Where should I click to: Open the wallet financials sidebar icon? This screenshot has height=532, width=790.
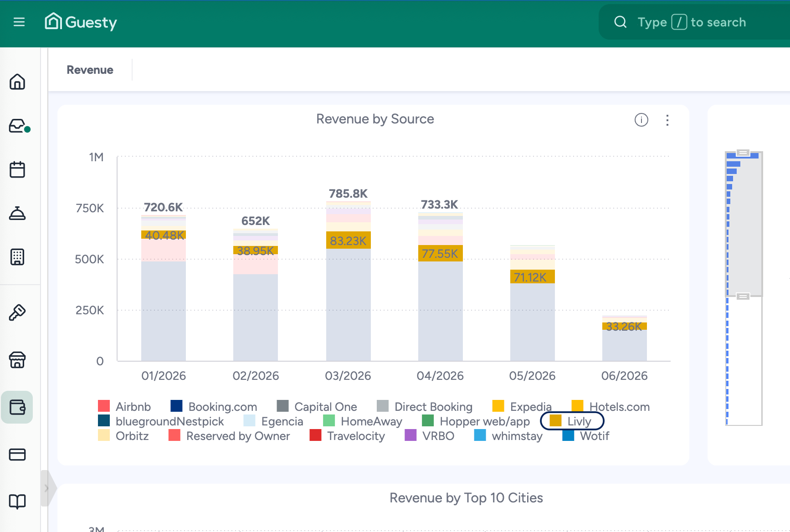click(x=17, y=407)
